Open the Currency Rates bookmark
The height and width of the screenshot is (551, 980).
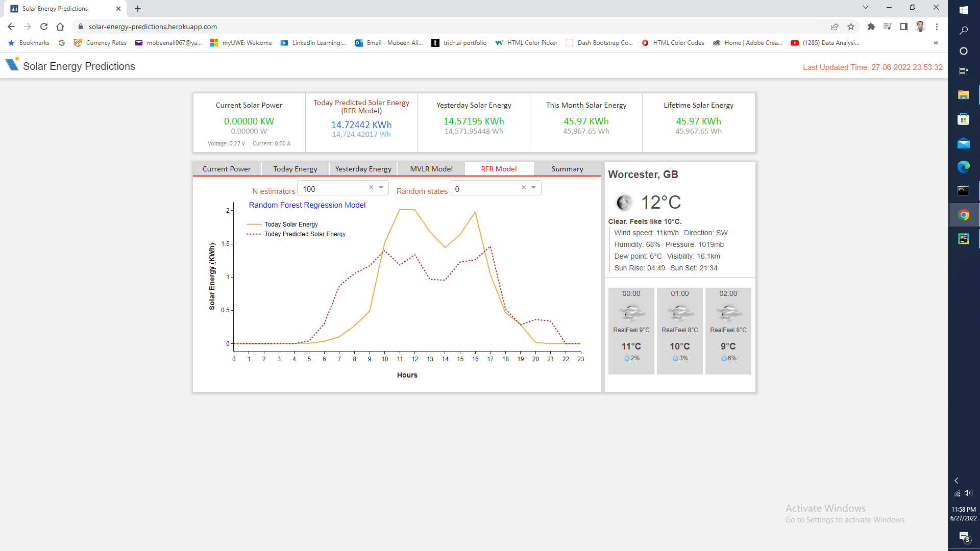pos(106,43)
